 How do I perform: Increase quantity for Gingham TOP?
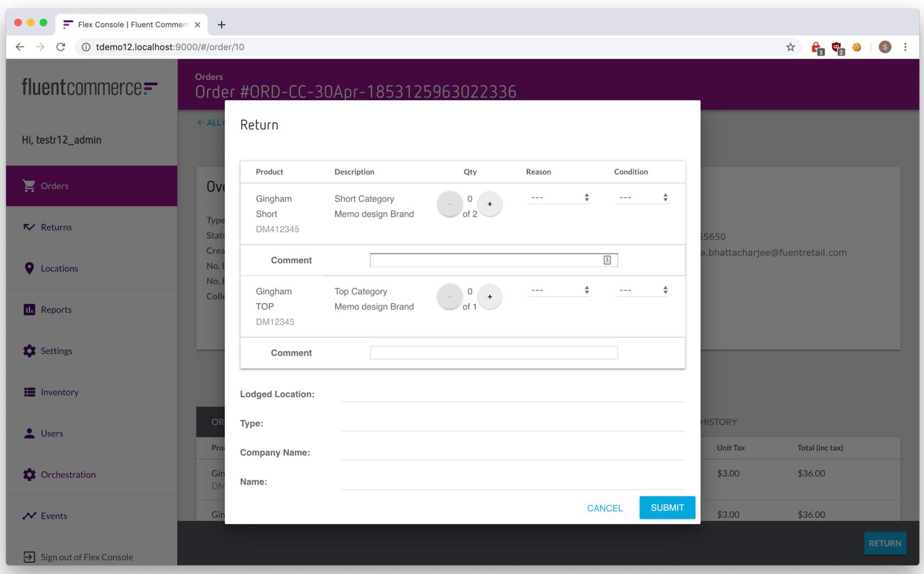point(490,297)
